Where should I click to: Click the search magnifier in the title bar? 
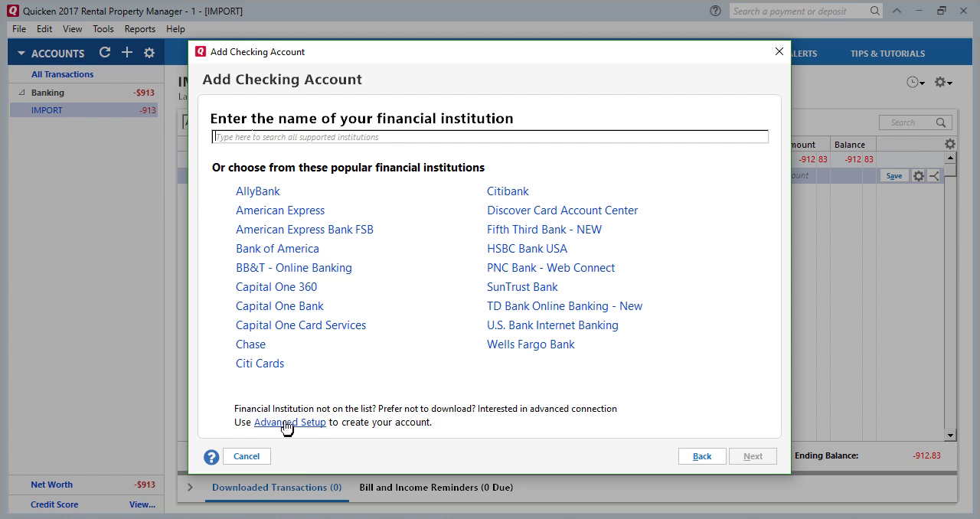tap(874, 11)
